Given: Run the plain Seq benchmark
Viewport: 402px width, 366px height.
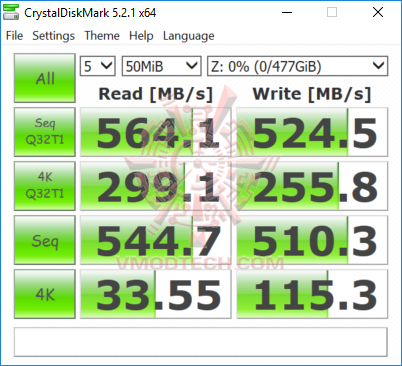Looking at the screenshot, I should 45,240.
